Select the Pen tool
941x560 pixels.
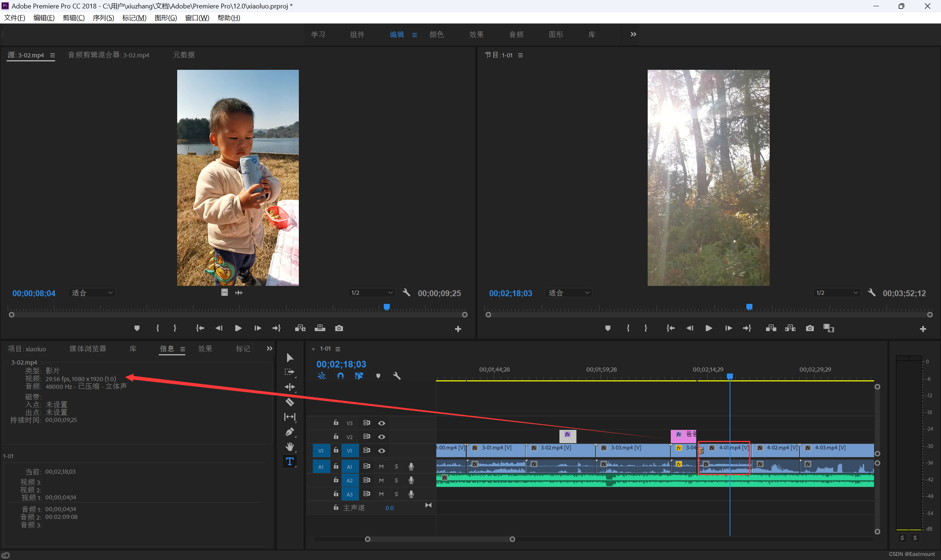point(290,432)
